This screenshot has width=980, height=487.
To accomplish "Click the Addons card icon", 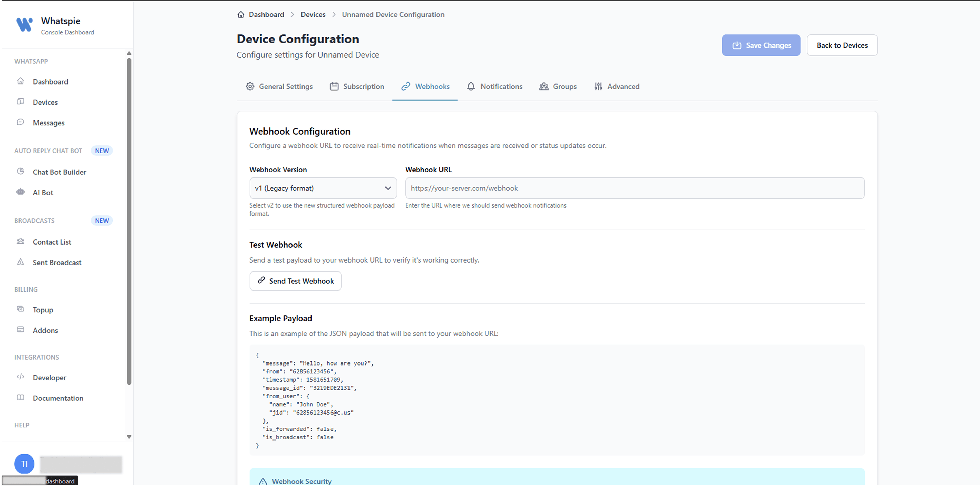I will [x=21, y=330].
